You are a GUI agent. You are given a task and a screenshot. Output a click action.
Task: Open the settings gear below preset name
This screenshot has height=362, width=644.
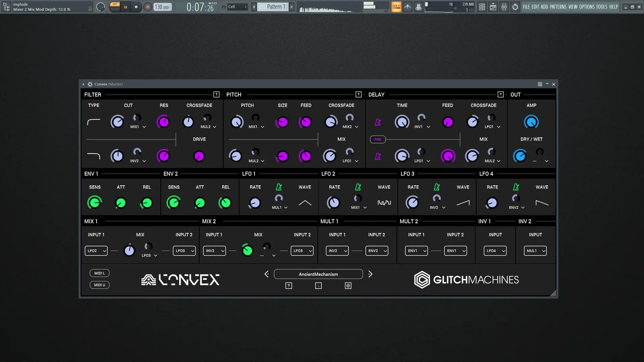pyautogui.click(x=348, y=286)
